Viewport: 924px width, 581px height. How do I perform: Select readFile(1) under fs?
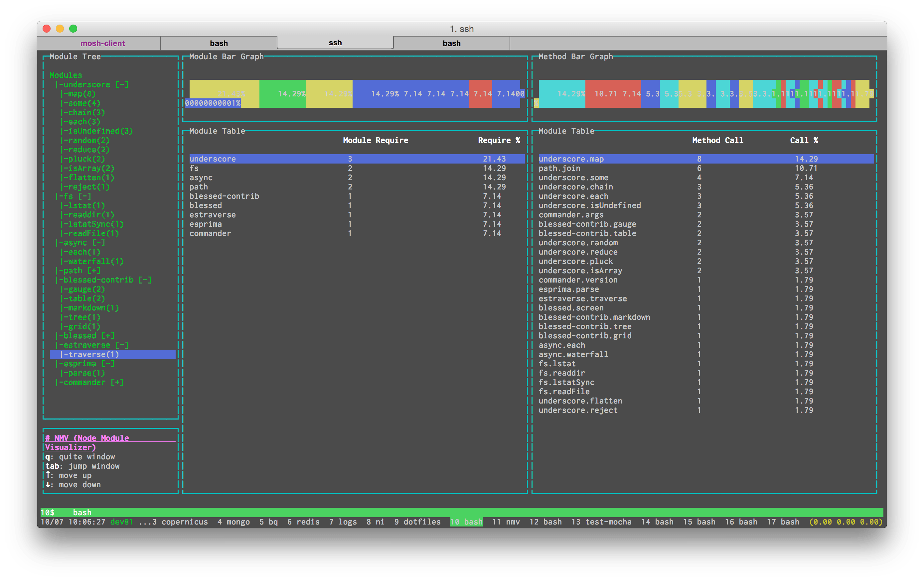click(x=89, y=233)
